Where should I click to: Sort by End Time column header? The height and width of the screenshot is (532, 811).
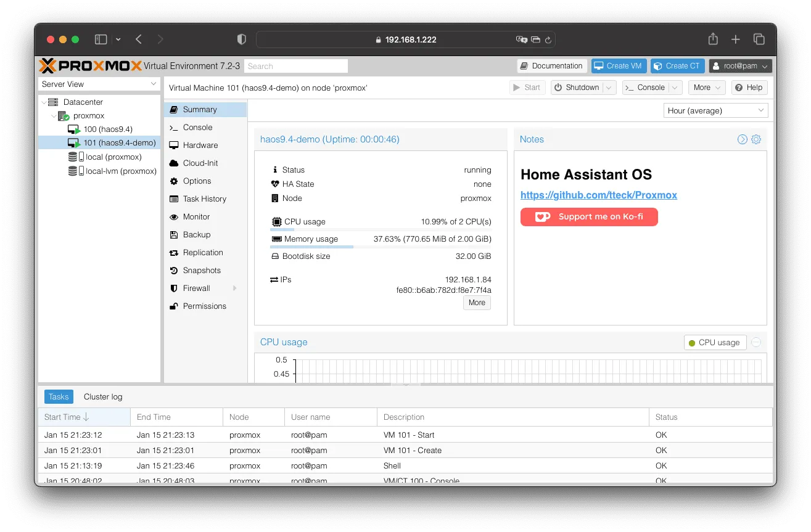click(177, 417)
